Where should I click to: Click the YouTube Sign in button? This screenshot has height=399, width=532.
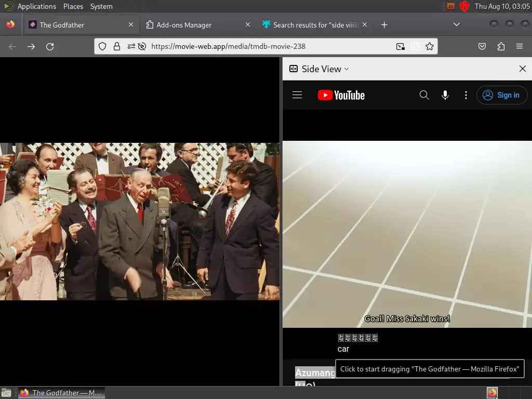tap(502, 95)
